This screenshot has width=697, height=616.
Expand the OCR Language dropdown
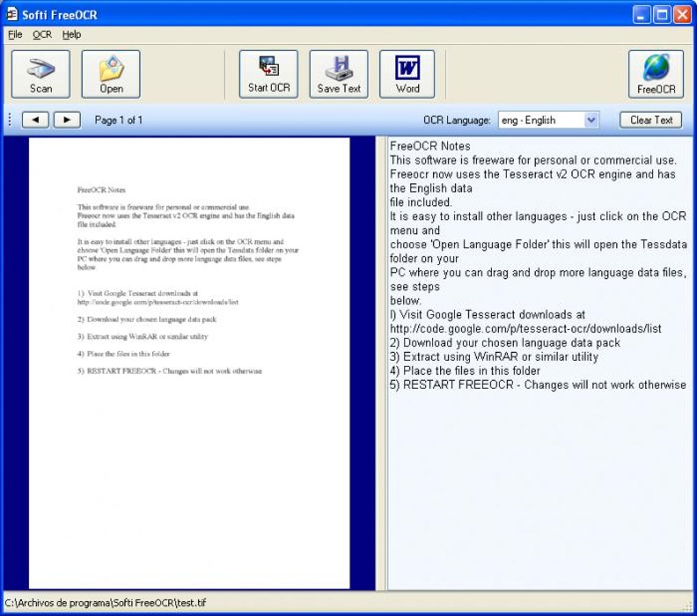click(591, 120)
